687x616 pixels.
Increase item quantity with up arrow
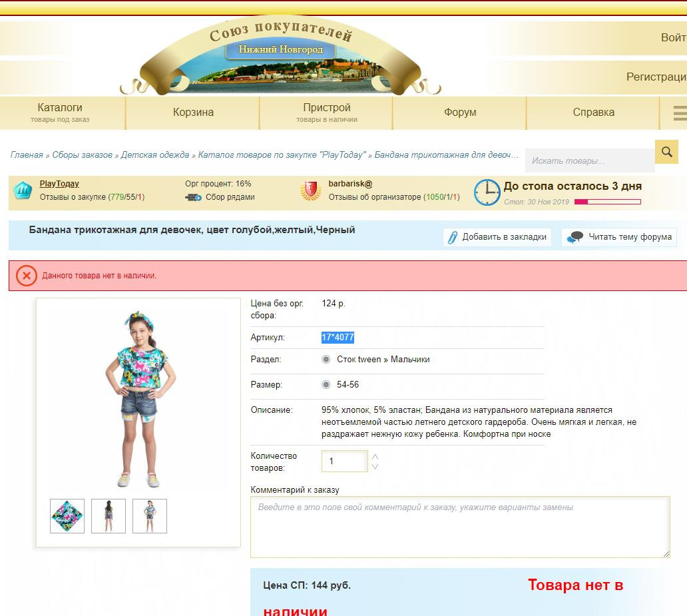[x=375, y=456]
